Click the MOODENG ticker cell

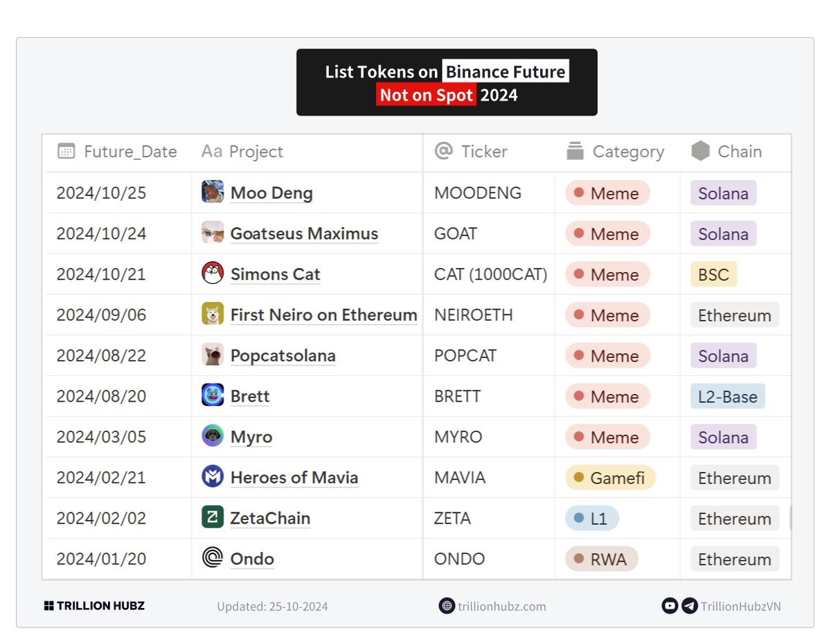(x=489, y=193)
